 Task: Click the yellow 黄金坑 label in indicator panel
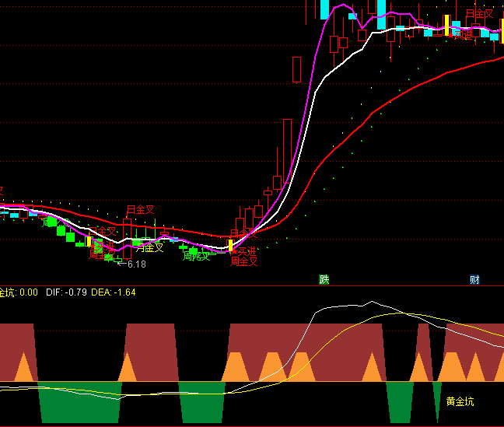[x=460, y=402]
